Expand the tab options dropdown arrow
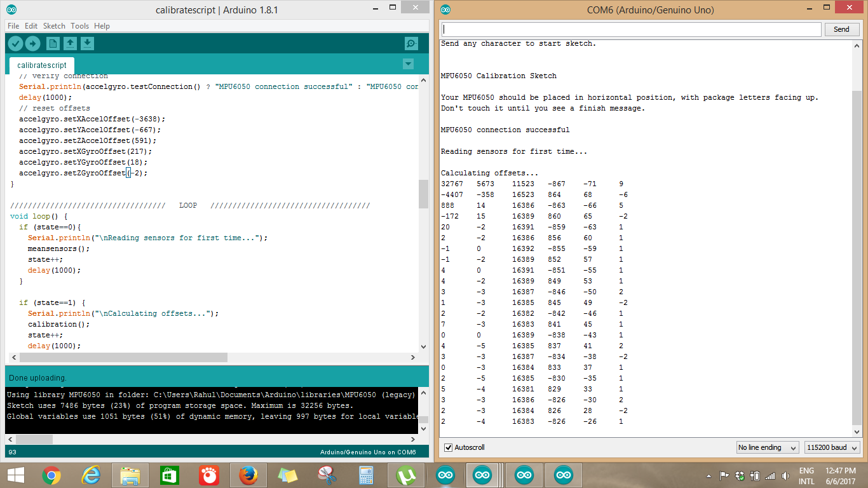Viewport: 868px width, 488px height. (x=408, y=64)
